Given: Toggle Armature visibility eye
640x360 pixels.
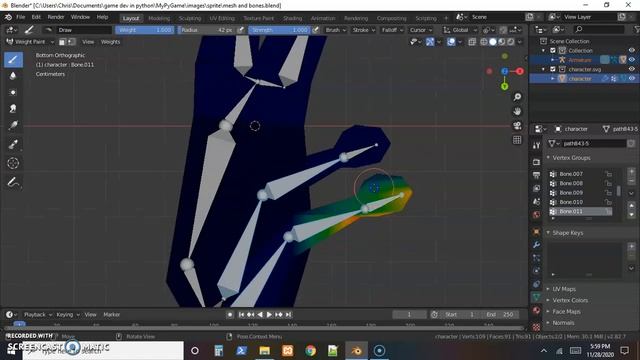Looking at the screenshot, I should (x=631, y=60).
